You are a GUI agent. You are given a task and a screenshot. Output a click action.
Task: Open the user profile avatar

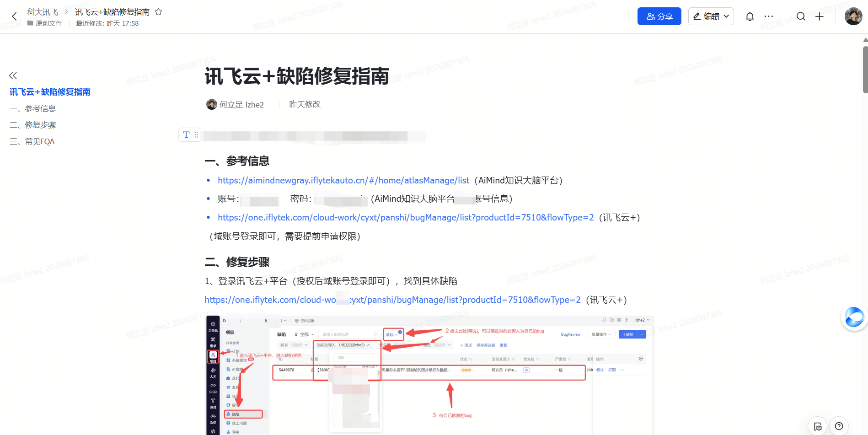click(x=853, y=16)
